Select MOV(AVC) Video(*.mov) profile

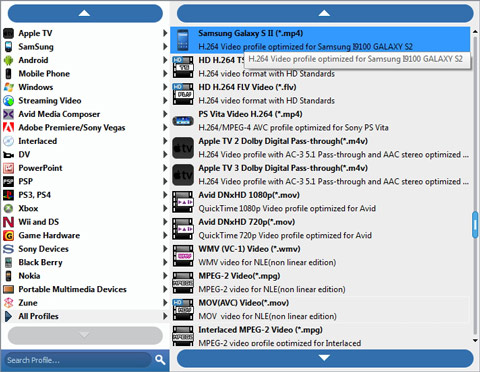pos(320,310)
